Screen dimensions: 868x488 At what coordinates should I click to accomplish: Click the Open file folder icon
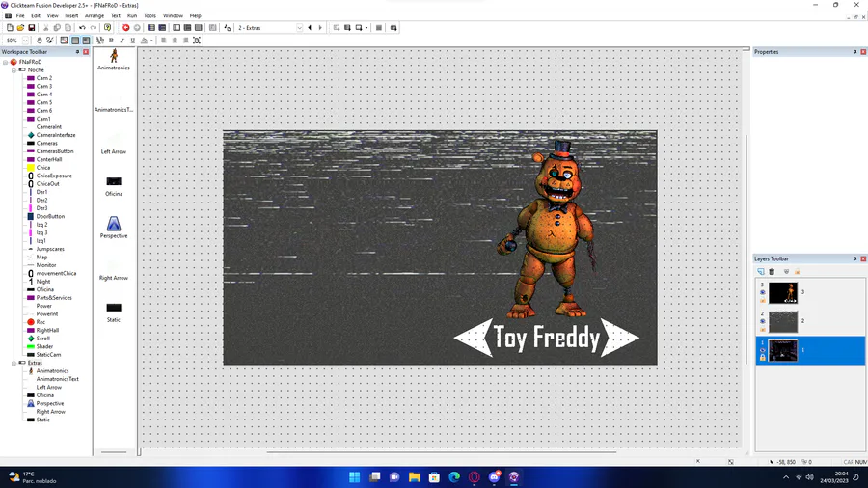pyautogui.click(x=20, y=28)
